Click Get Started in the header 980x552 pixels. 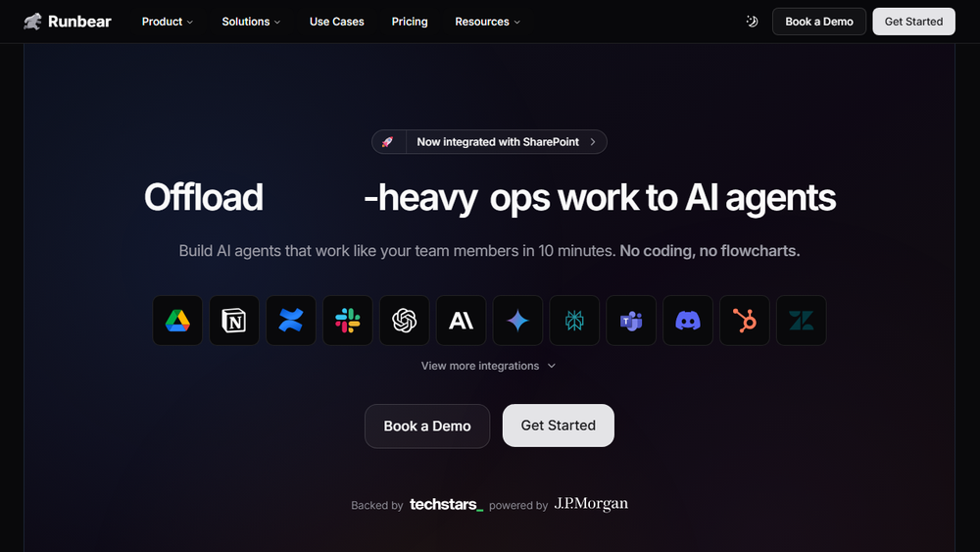point(913,22)
